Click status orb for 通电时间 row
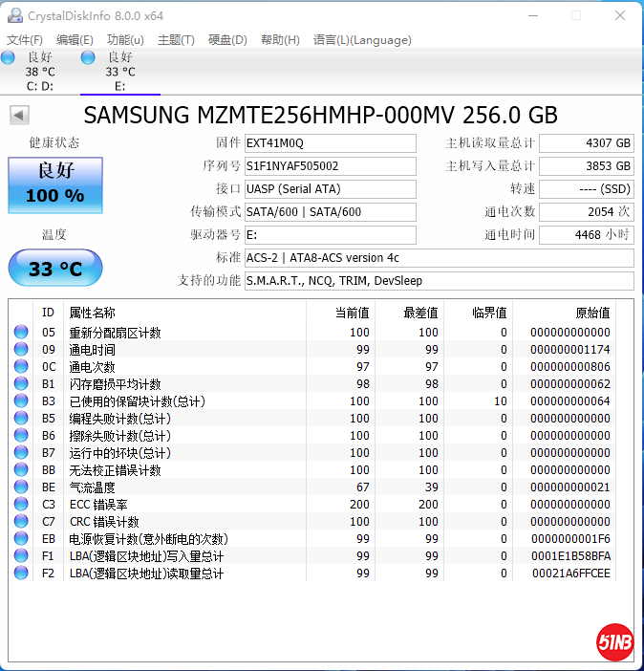This screenshot has width=644, height=671. coord(21,350)
